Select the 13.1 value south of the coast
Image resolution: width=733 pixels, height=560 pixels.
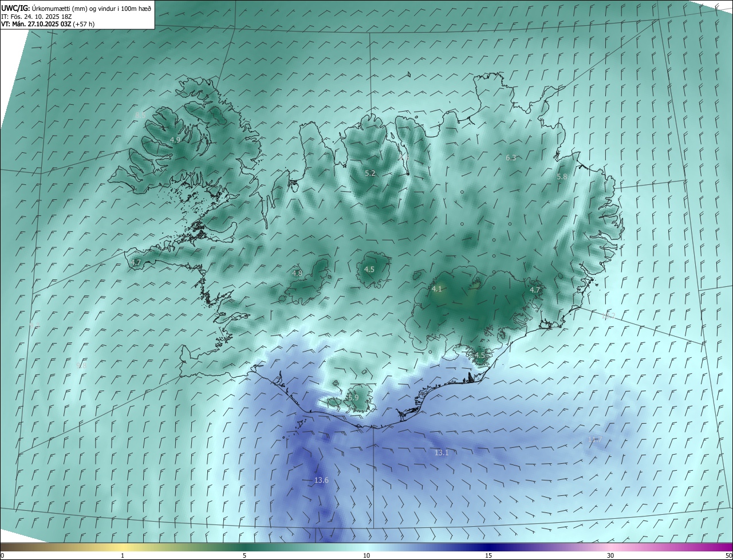coord(441,452)
